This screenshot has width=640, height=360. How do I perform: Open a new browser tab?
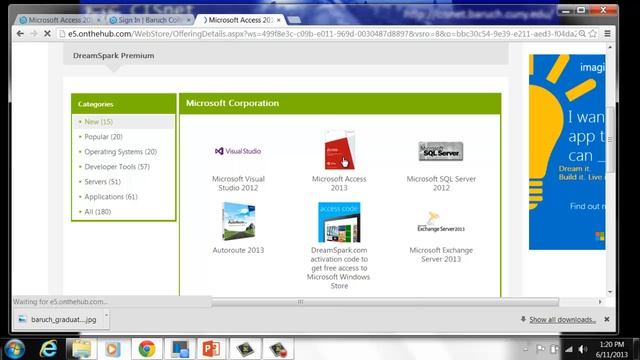coord(294,20)
